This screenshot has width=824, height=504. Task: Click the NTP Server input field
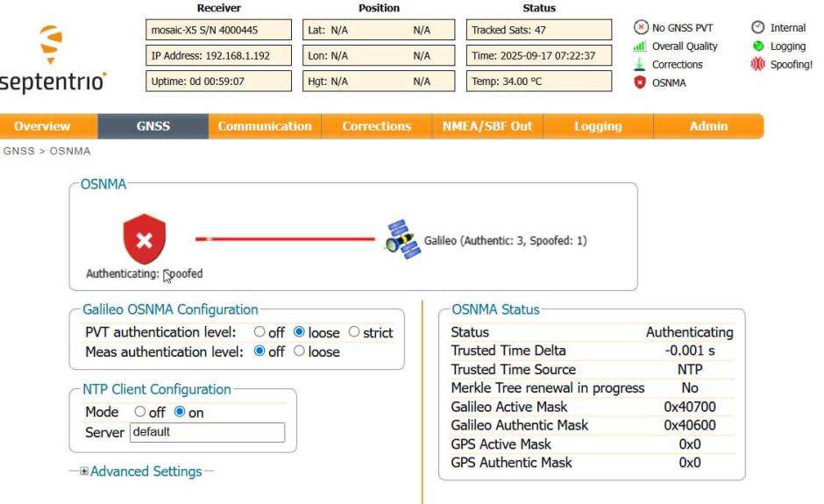[x=207, y=432]
